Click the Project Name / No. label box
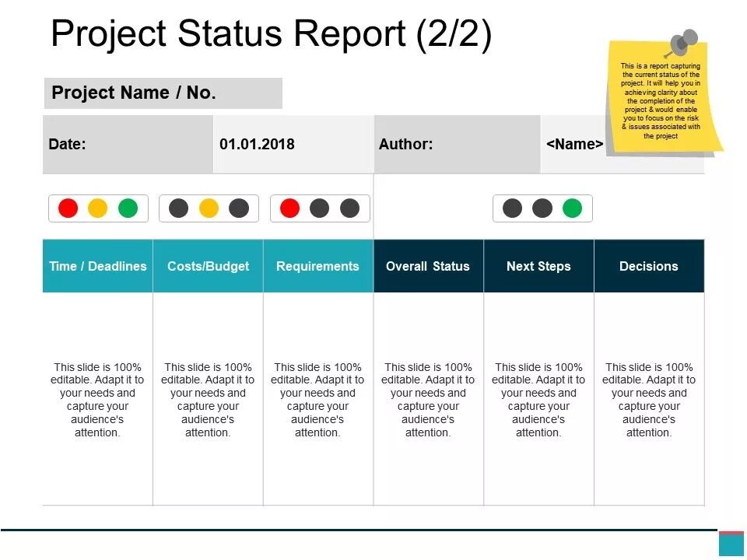This screenshot has height=560, width=747. [x=163, y=93]
